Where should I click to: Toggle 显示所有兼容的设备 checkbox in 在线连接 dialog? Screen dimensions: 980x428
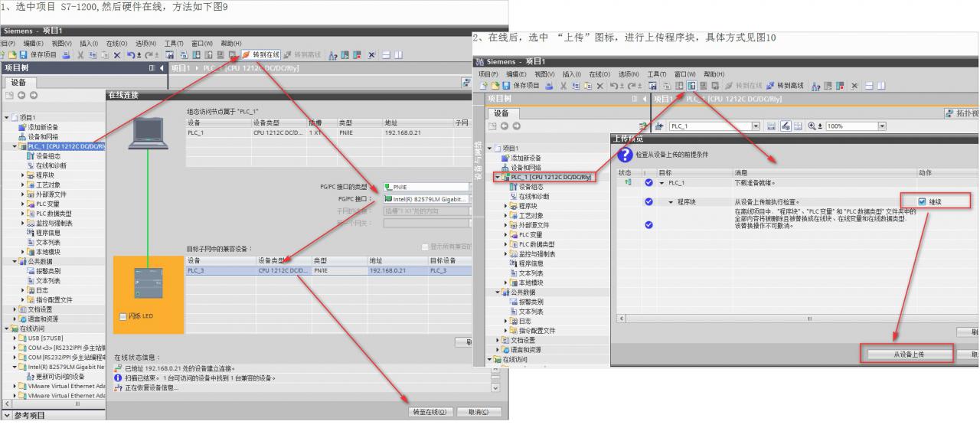pos(426,246)
